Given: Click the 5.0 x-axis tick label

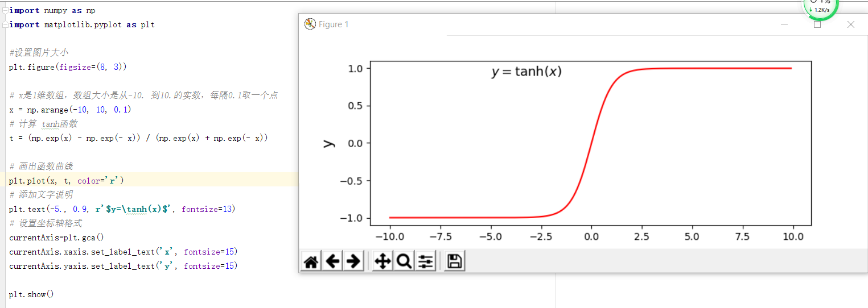Looking at the screenshot, I should [x=692, y=236].
